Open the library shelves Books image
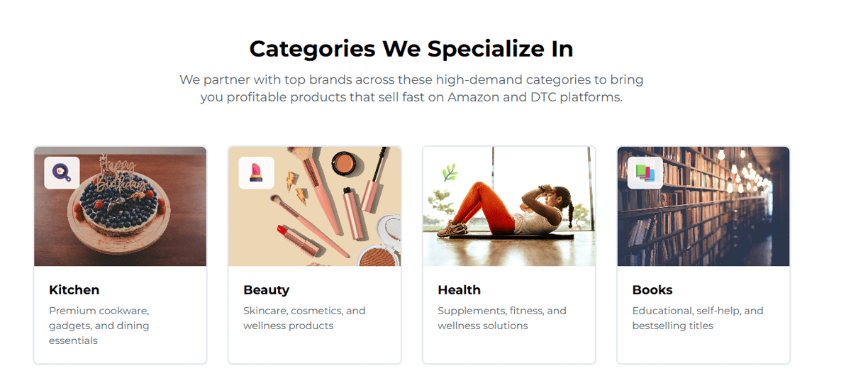Viewport: 868px width, 388px height. (x=703, y=206)
